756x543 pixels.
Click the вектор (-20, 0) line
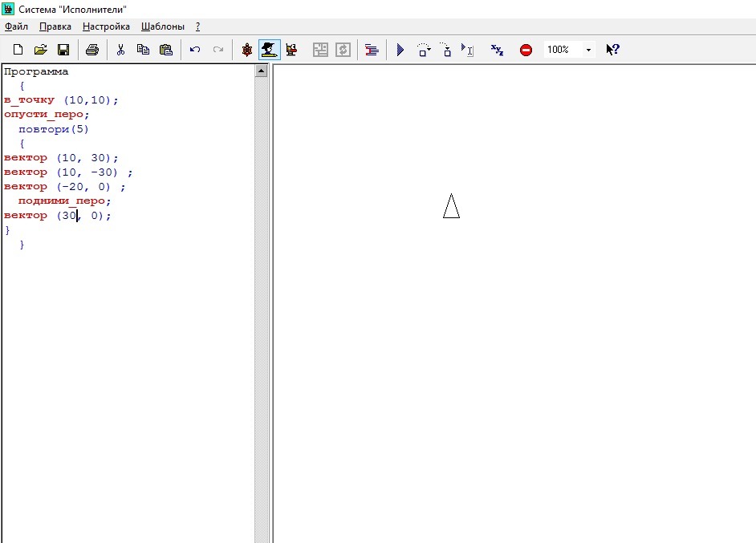(x=65, y=187)
